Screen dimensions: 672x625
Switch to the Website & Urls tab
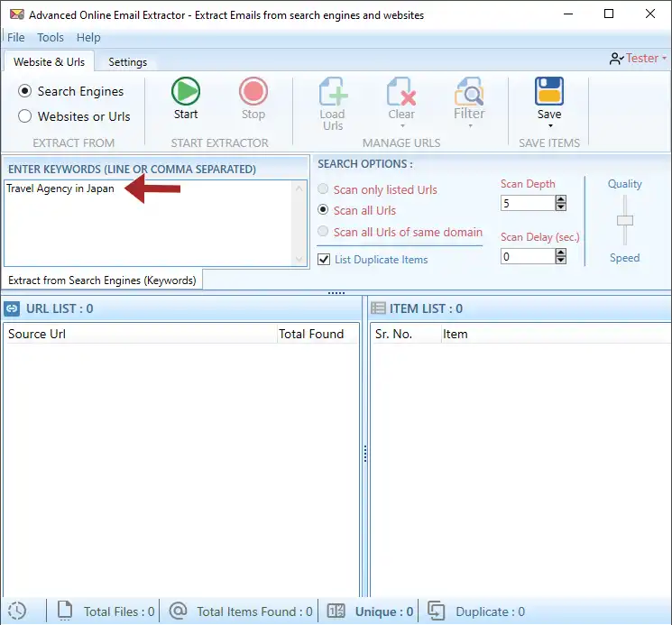pos(49,62)
